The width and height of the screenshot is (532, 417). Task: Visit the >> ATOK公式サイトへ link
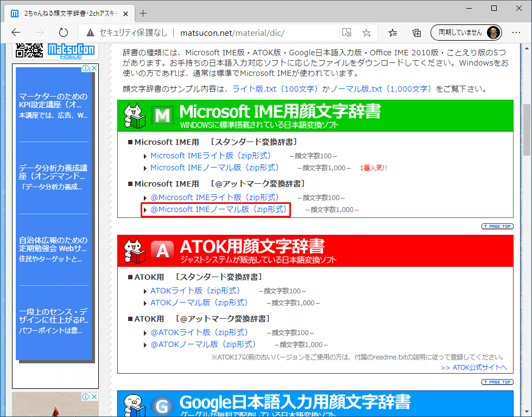click(x=474, y=367)
